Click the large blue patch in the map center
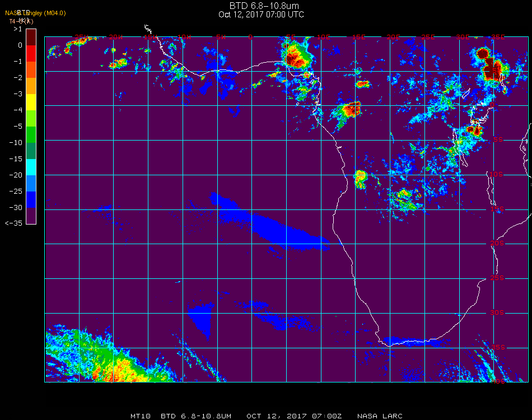 (272, 226)
